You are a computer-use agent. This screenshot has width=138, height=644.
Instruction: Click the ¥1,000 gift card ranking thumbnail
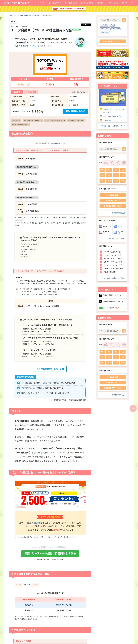tap(112, 98)
